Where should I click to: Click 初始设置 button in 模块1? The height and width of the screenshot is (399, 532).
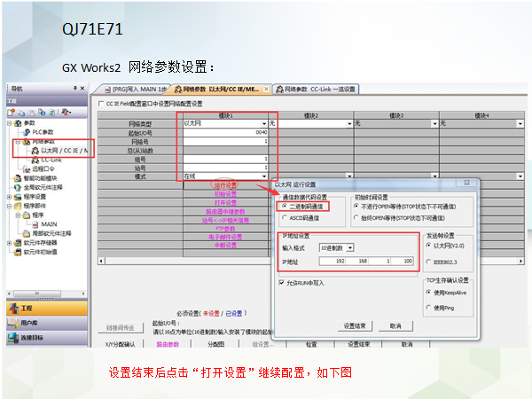click(x=225, y=194)
